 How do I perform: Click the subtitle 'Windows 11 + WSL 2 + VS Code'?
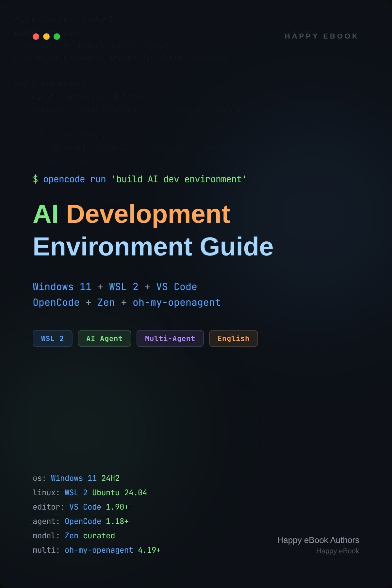[115, 287]
